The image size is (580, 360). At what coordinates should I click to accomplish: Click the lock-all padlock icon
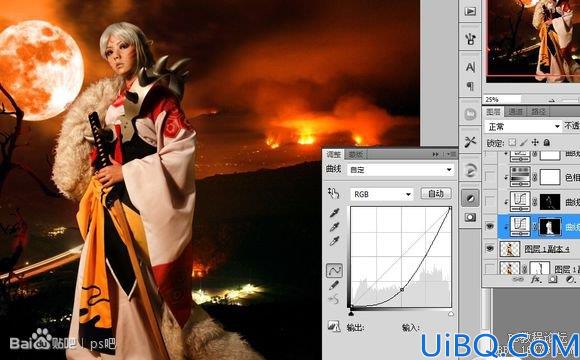[547, 142]
